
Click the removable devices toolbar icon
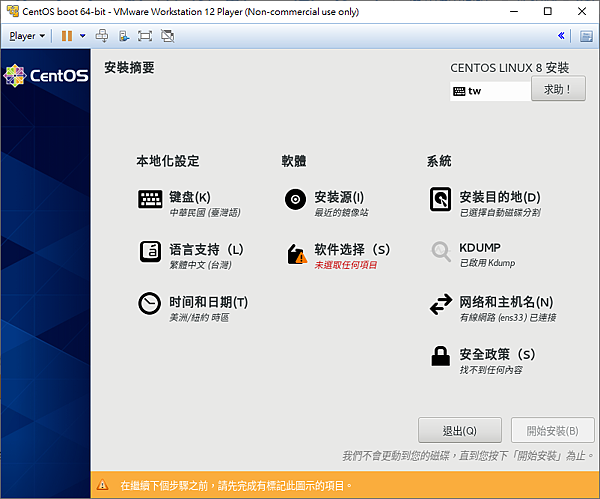coord(124,36)
